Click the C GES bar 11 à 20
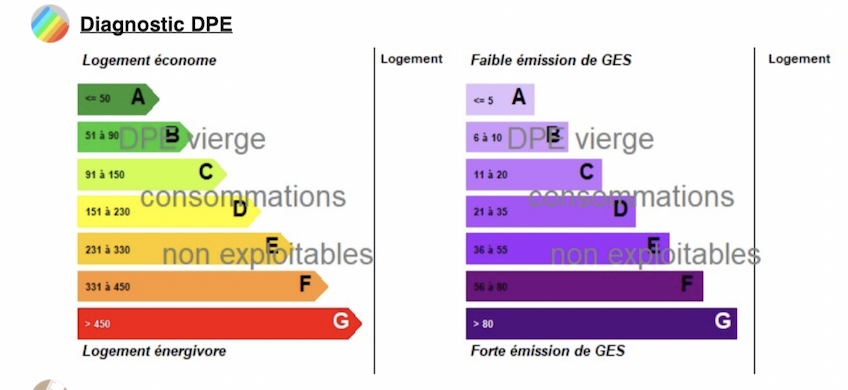The height and width of the screenshot is (390, 848). coord(534,174)
